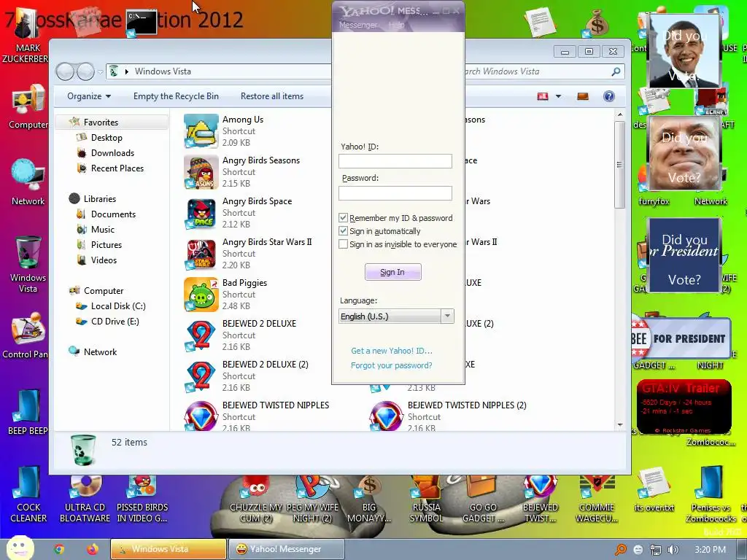Click the Search Windows Vista box

pos(543,71)
